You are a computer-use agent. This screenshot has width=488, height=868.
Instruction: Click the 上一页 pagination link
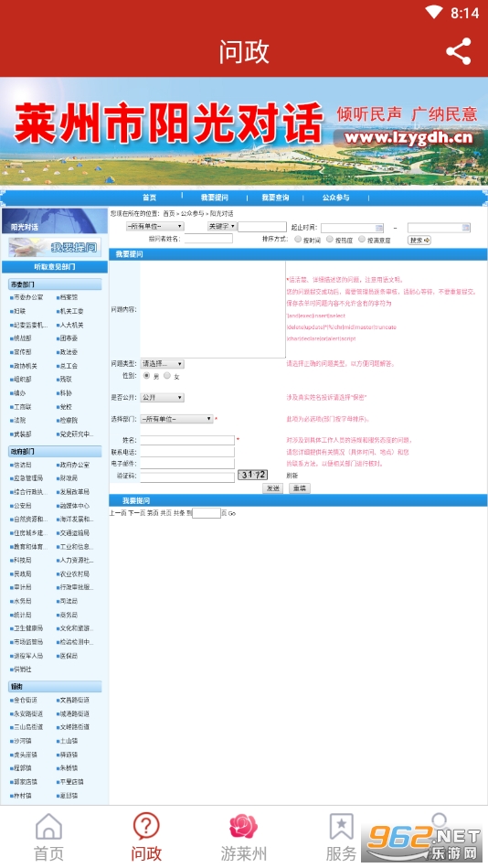pyautogui.click(x=118, y=513)
